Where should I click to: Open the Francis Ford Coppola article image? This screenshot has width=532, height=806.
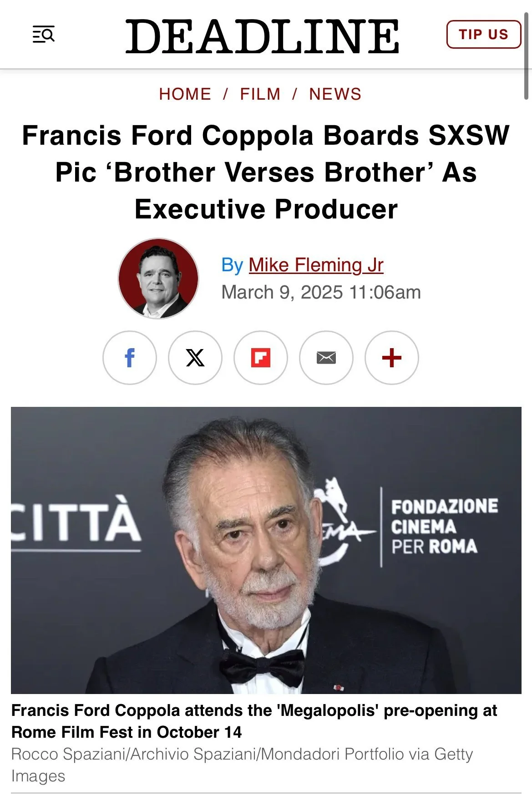[266, 550]
